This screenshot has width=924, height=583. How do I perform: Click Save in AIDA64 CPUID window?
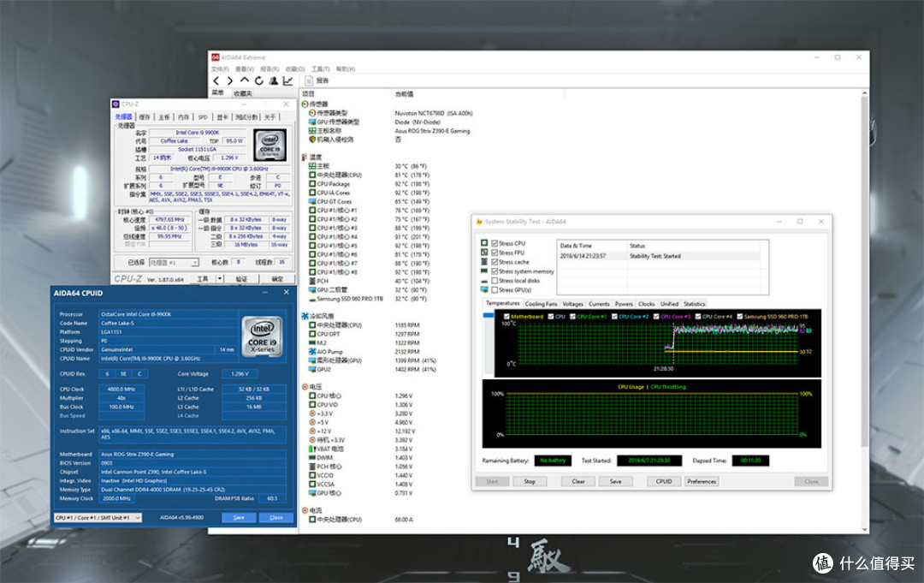[239, 518]
